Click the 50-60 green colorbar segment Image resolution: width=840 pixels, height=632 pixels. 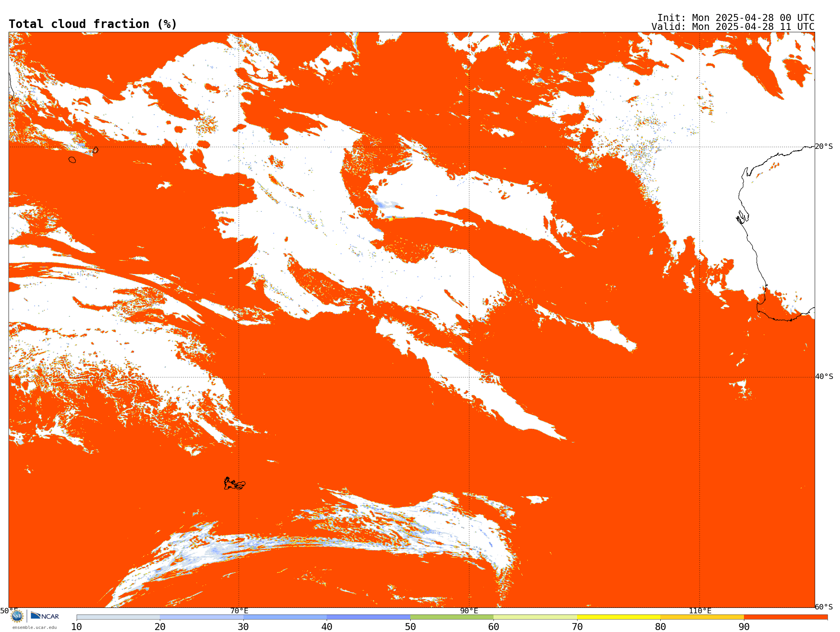(452, 617)
